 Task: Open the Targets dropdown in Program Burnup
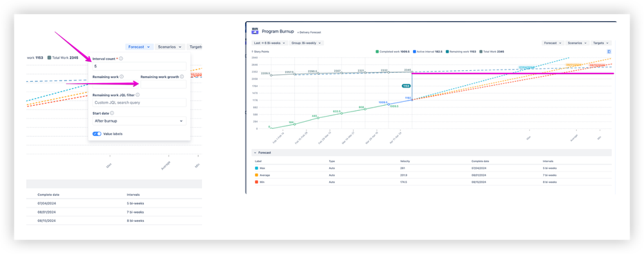click(x=601, y=43)
